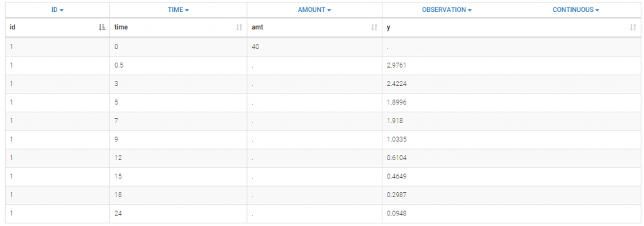Open the AMOUNT column type dropdown
Screen dimensions: 644x226
(314, 10)
